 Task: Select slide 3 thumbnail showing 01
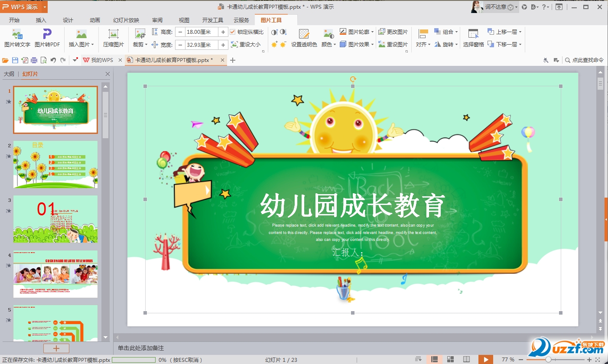point(55,219)
